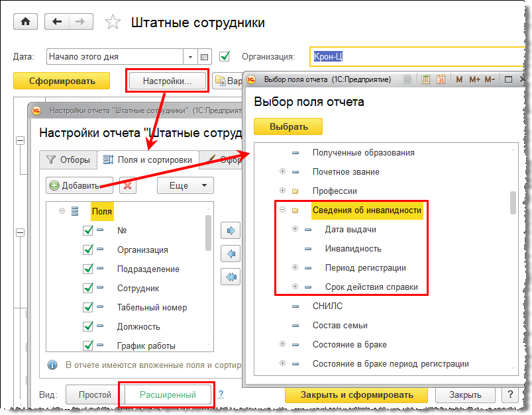Navigate back with the left arrow

(x=57, y=22)
